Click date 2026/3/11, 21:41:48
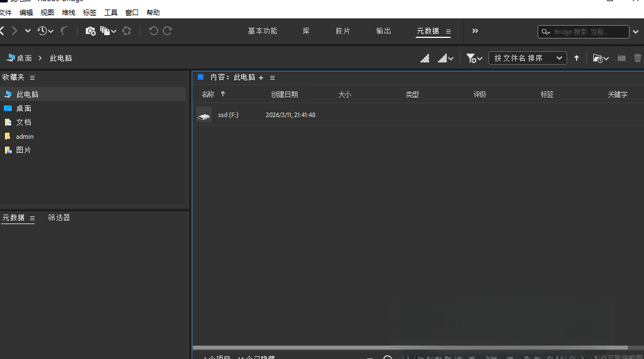644x359 pixels. pos(290,115)
